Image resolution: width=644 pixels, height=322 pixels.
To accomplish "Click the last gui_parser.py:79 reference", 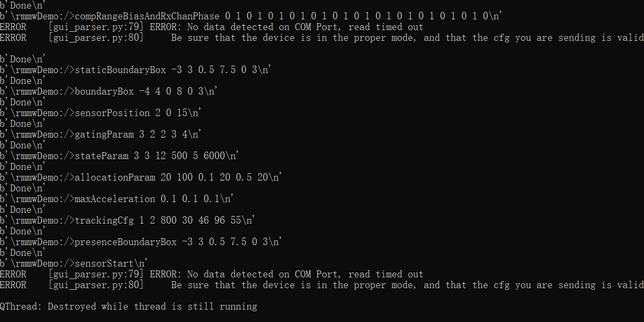I will point(96,274).
